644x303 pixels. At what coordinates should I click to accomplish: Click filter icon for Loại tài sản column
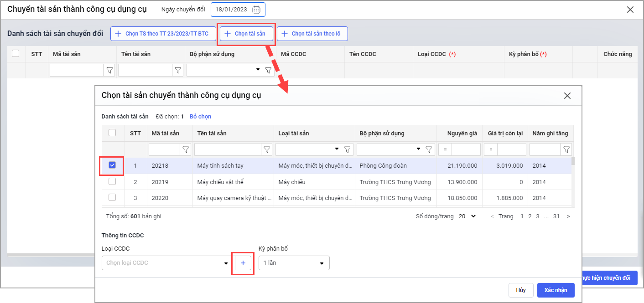click(347, 149)
